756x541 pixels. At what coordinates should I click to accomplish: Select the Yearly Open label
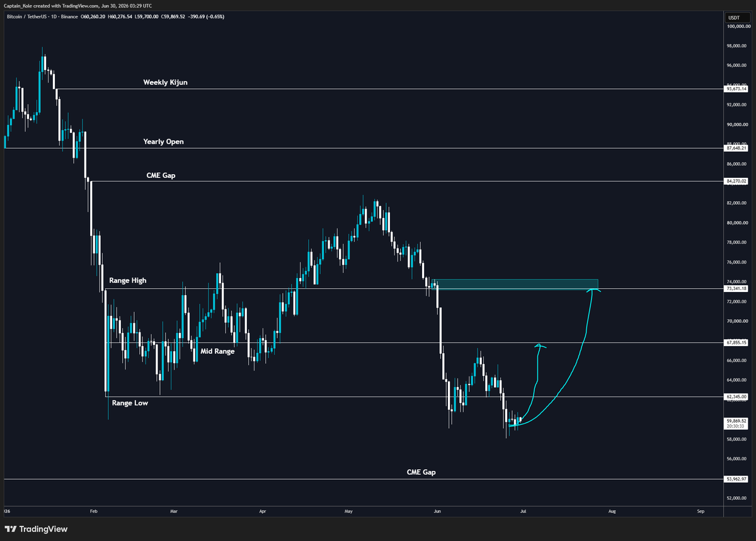click(163, 142)
